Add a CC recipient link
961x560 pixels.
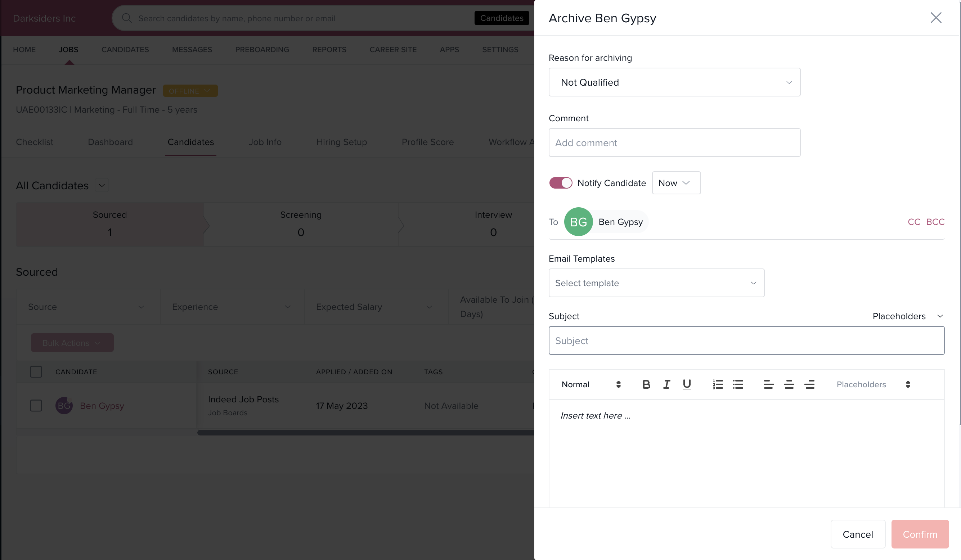(x=914, y=221)
